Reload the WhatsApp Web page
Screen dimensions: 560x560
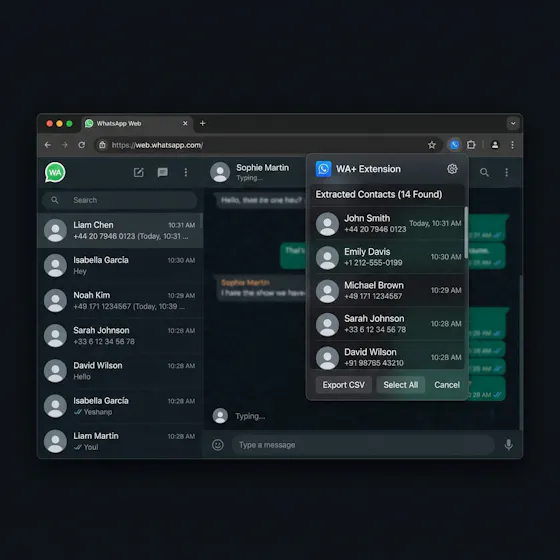point(82,145)
